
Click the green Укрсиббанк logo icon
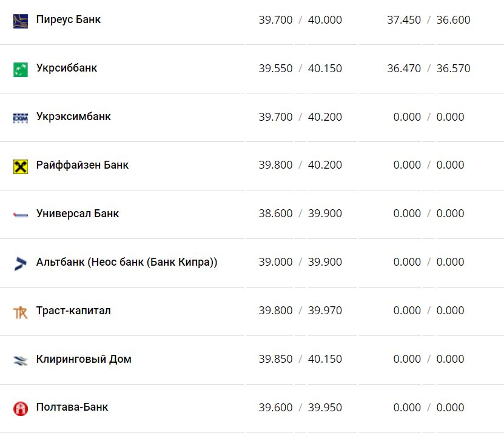21,69
